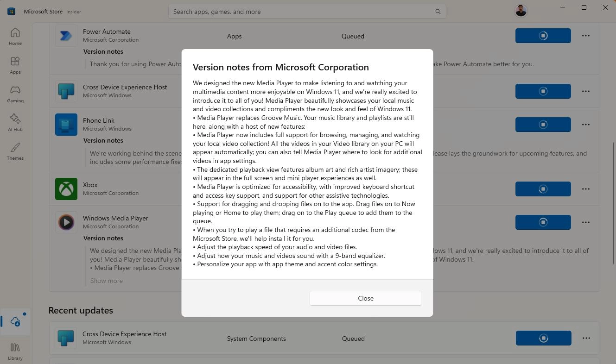The height and width of the screenshot is (364, 616).
Task: Open the Gaming section
Action: [15, 94]
